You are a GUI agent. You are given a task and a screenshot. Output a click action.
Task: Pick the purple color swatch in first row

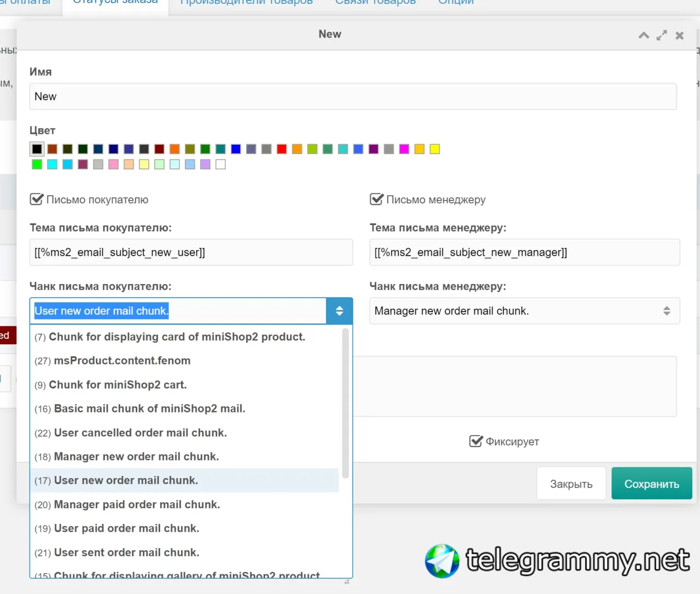coord(374,149)
